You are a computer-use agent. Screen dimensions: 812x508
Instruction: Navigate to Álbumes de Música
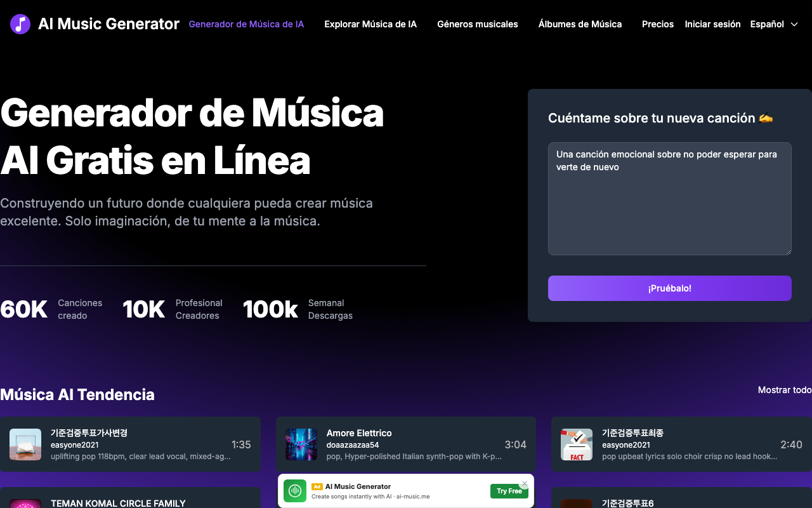click(x=580, y=24)
